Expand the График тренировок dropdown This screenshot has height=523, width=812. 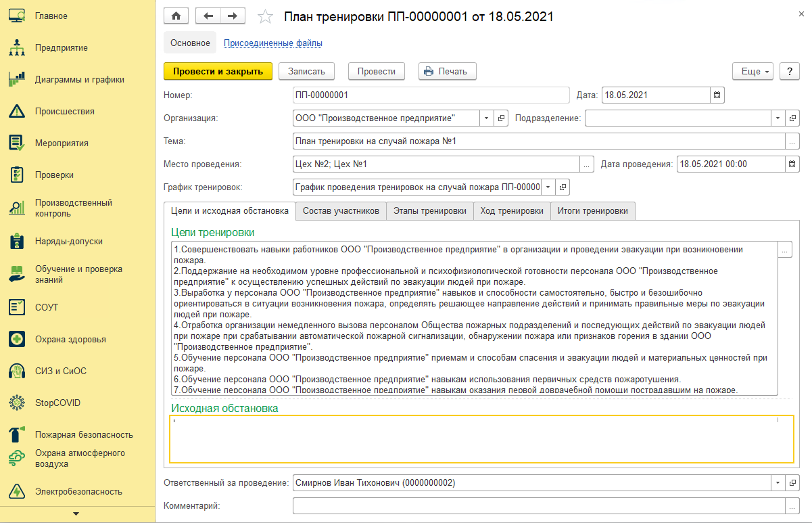coord(548,187)
